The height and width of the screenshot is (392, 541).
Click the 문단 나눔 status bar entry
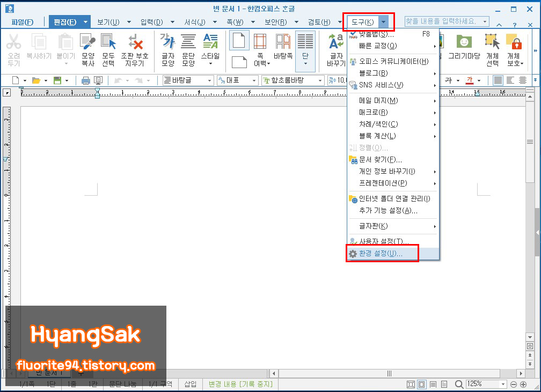pos(122,384)
